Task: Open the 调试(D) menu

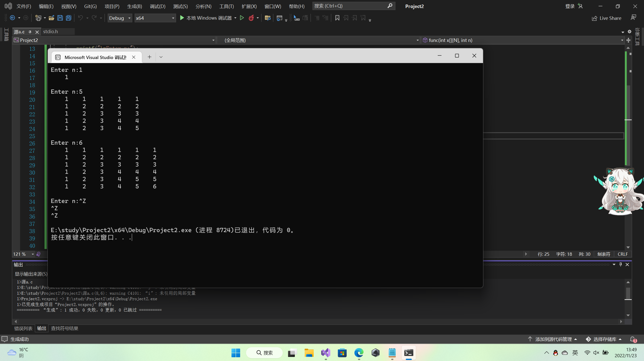Action: (157, 6)
